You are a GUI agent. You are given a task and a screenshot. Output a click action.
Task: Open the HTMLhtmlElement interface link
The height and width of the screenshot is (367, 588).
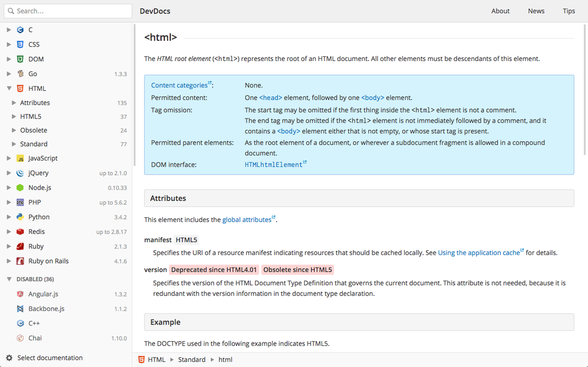[273, 165]
